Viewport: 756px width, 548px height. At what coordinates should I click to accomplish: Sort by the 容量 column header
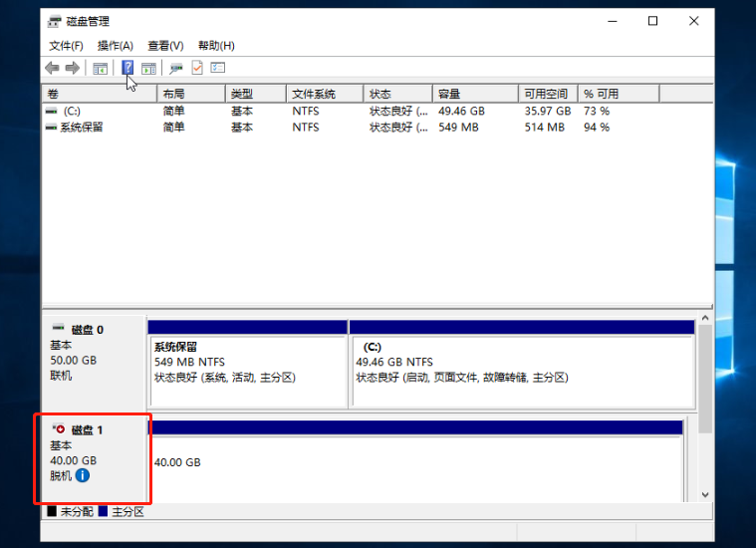(x=475, y=94)
